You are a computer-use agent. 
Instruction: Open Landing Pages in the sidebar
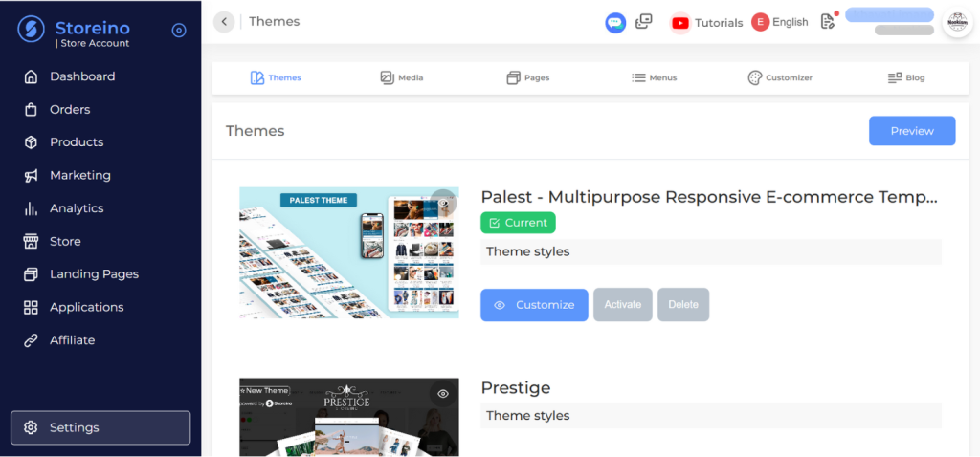point(95,274)
